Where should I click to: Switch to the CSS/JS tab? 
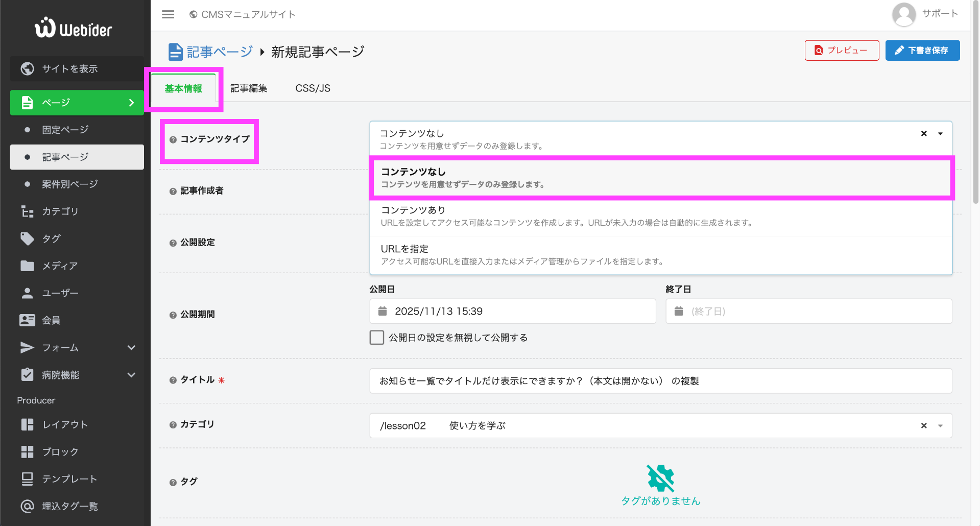tap(313, 88)
